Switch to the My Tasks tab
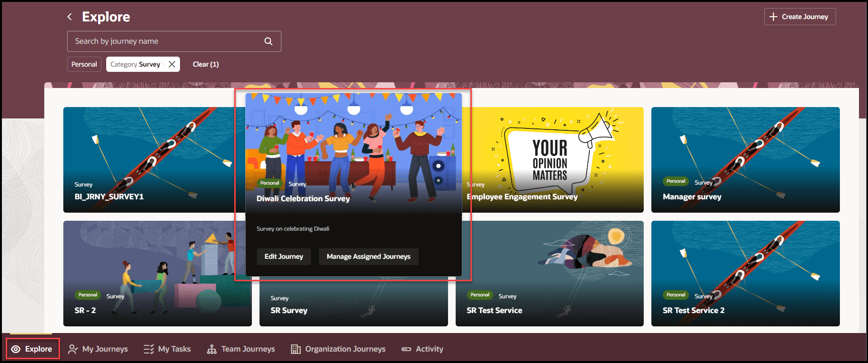868x363 pixels. coord(167,349)
